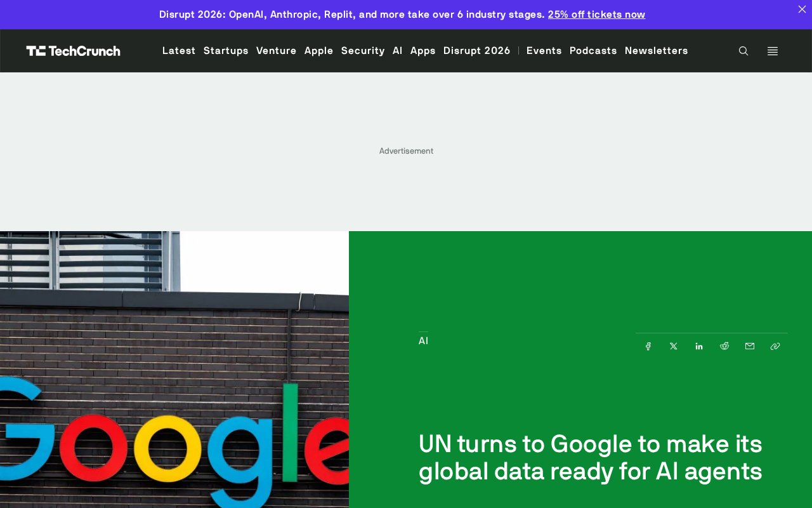Open the Newsletters nav link
The height and width of the screenshot is (508, 812).
point(657,51)
